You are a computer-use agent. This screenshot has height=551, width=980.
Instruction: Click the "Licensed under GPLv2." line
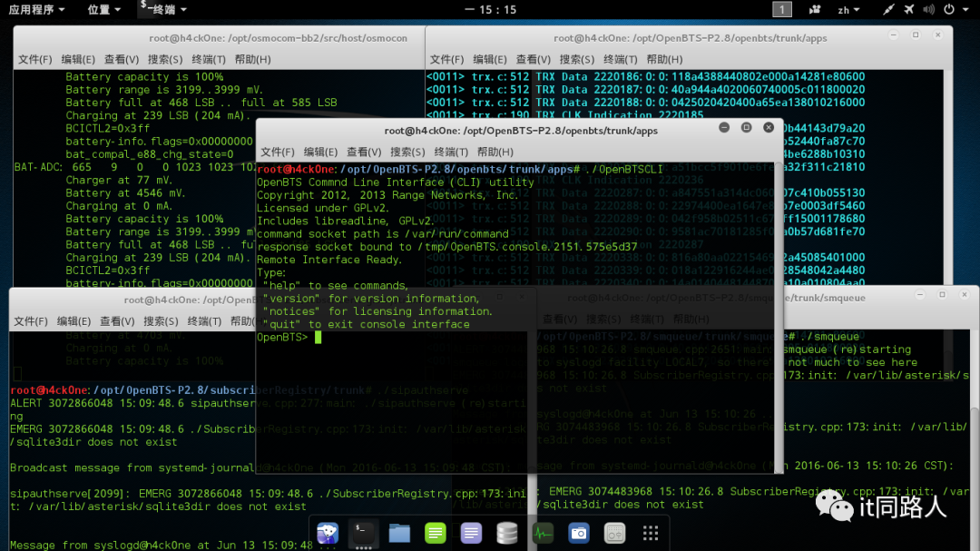tap(323, 208)
